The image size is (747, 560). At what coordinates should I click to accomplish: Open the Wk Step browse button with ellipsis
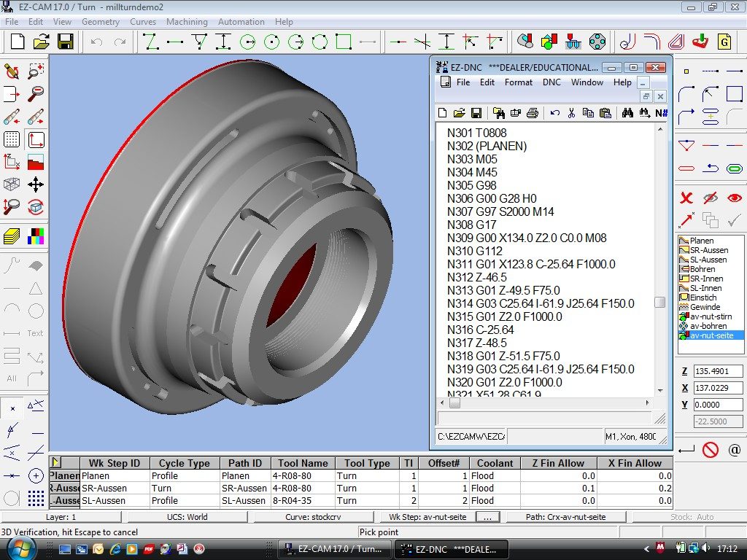[x=487, y=517]
